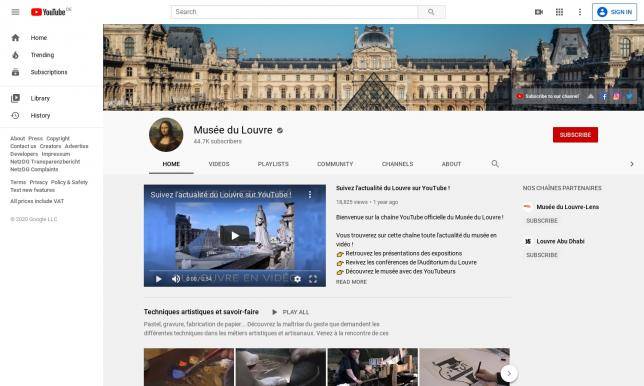The image size is (644, 386).
Task: Show next videos with carousel arrow
Action: [x=509, y=373]
